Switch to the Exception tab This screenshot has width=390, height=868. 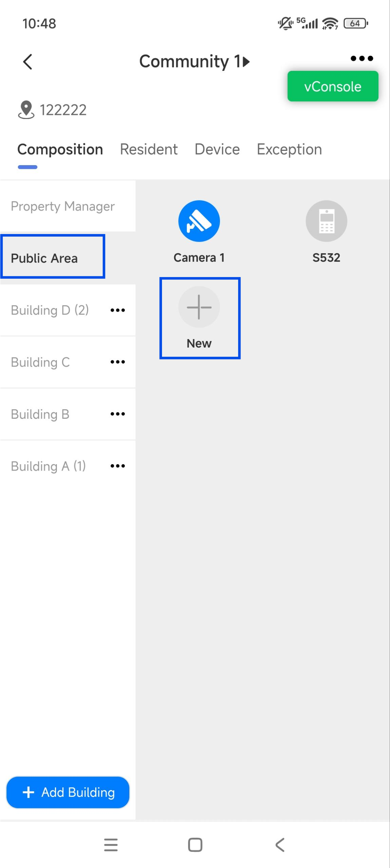(289, 149)
